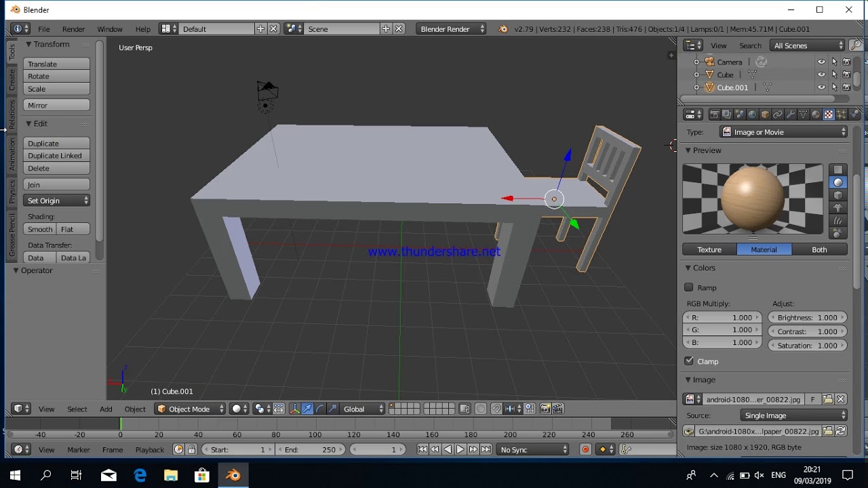Select the sphere preview shape icon

click(x=838, y=182)
